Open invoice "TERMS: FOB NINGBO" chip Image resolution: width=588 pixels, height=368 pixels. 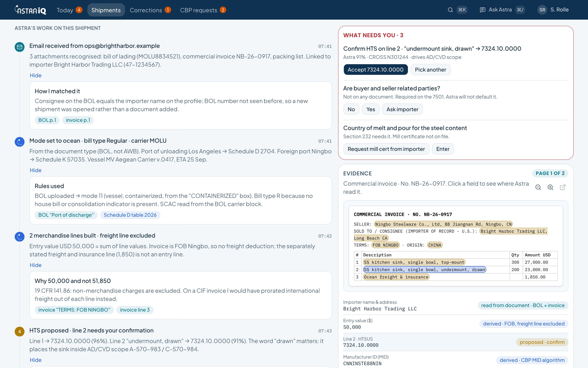(x=74, y=310)
